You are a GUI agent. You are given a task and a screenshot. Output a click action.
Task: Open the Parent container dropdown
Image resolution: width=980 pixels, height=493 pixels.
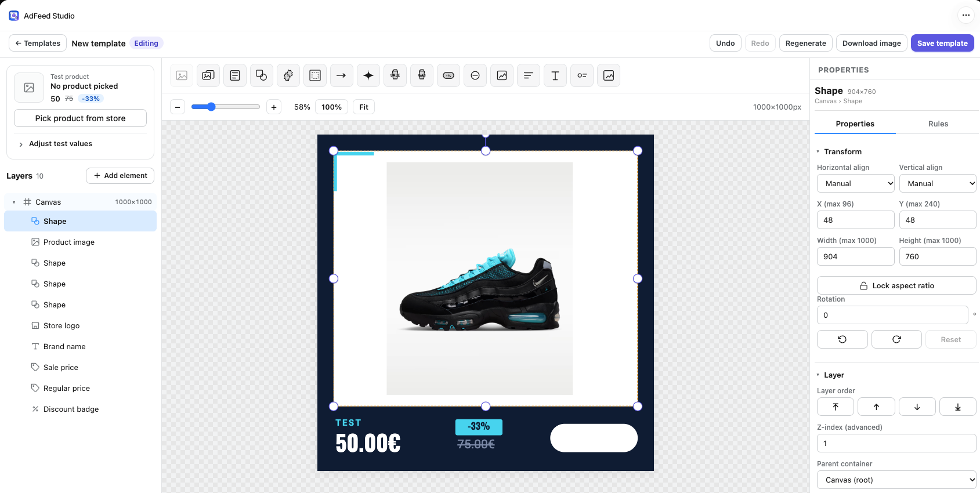click(896, 480)
